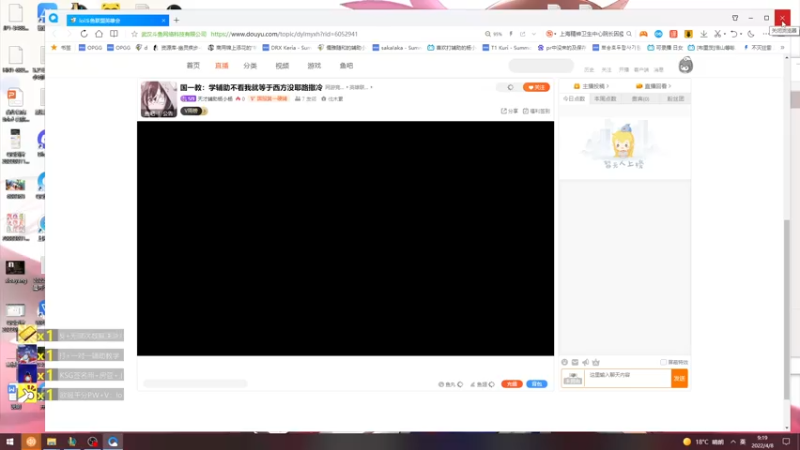Screen dimensions: 800x450
Task: Open the envelope icon above chat input
Action: (x=575, y=362)
